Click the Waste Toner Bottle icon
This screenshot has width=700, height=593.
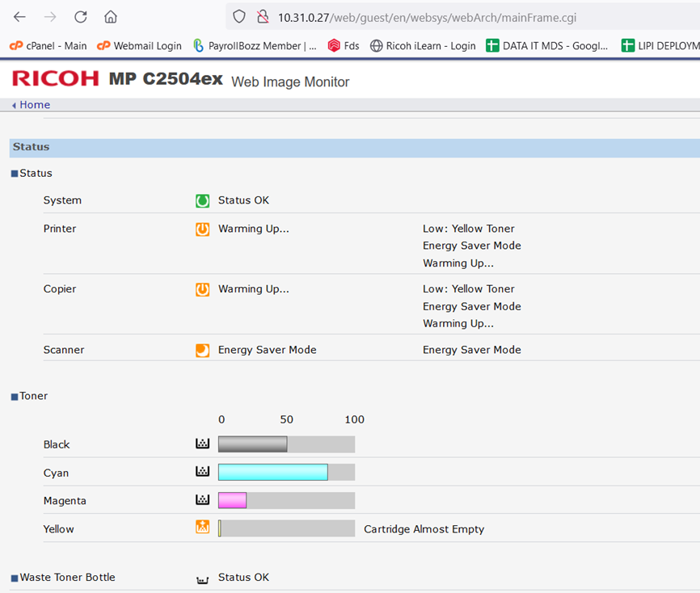click(x=202, y=579)
